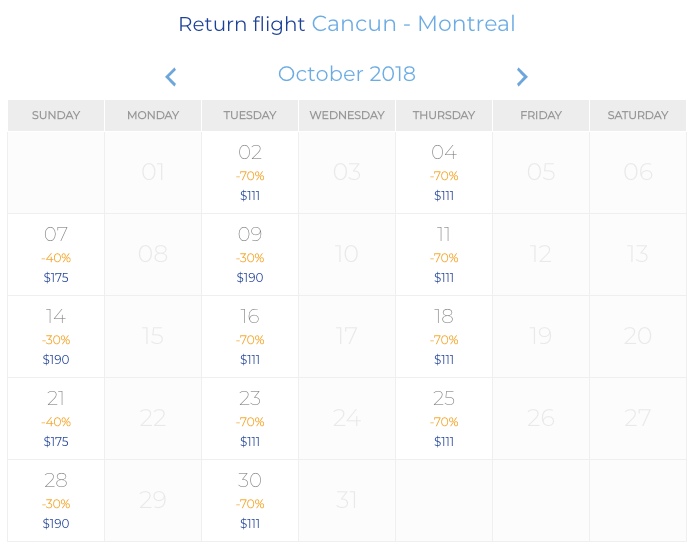Pick Sunday October 07 at $175

56,255
